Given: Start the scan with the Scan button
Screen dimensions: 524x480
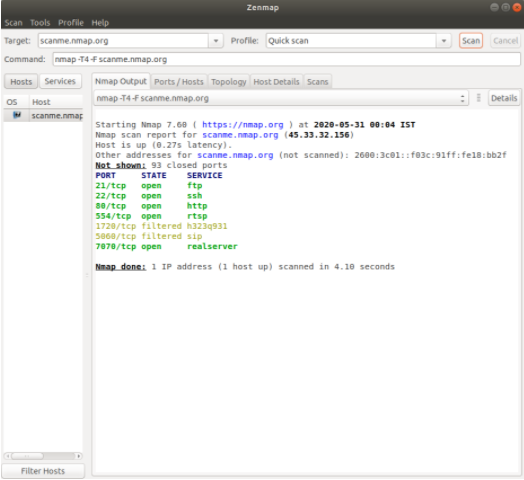Looking at the screenshot, I should click(471, 41).
